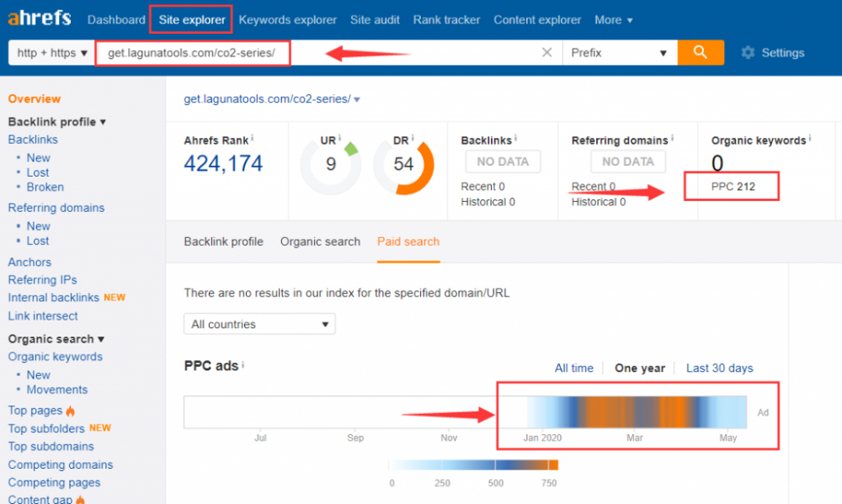Image resolution: width=842 pixels, height=504 pixels.
Task: Open the Prefix mode dropdown
Action: (619, 52)
